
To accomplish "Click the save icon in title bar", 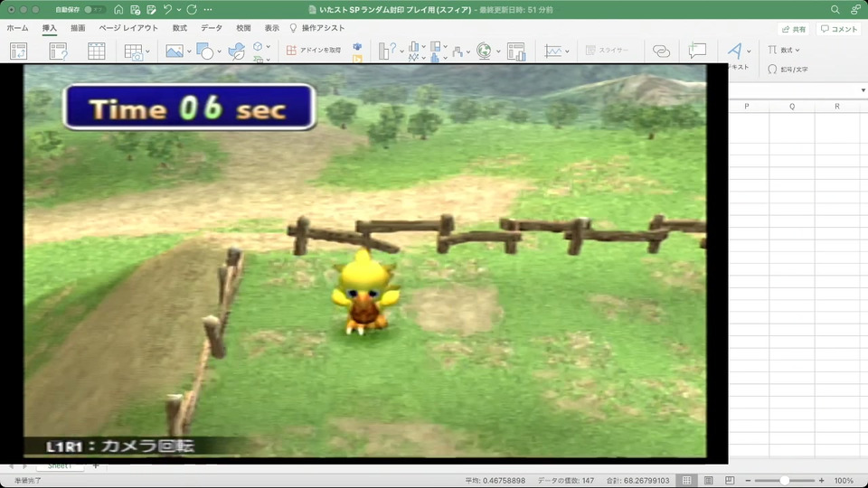I will [135, 9].
